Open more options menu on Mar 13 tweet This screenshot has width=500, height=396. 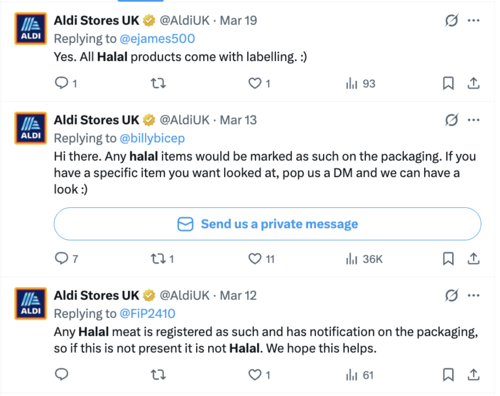(x=473, y=120)
